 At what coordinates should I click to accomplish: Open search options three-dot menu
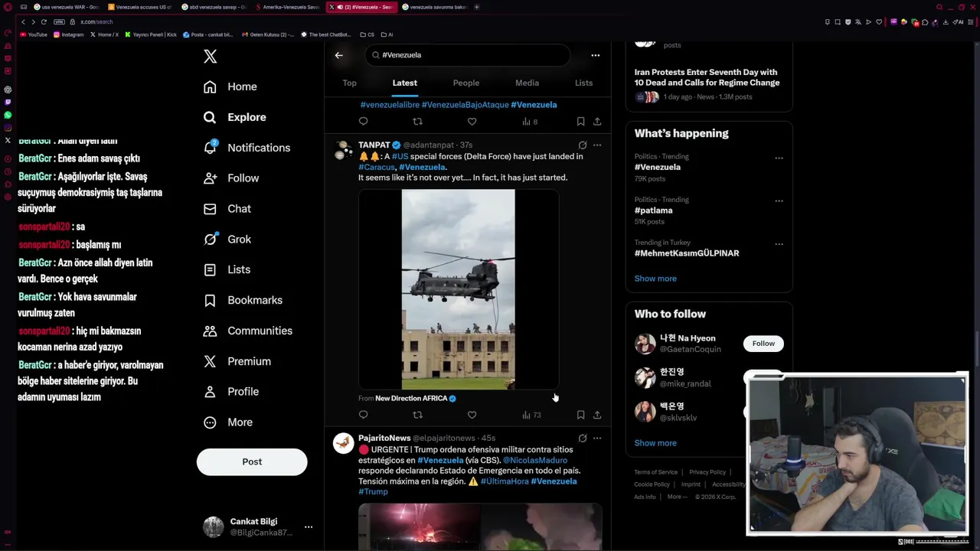pos(595,55)
